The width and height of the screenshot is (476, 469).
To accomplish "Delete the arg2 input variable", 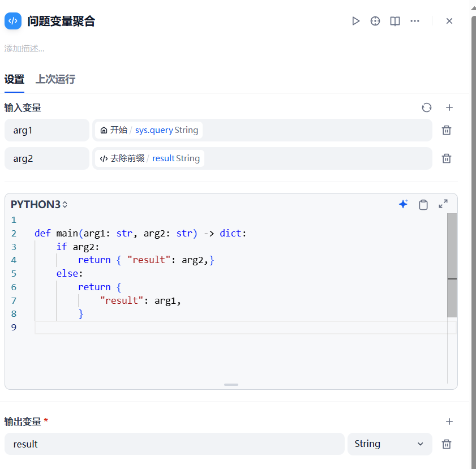I will [x=446, y=158].
